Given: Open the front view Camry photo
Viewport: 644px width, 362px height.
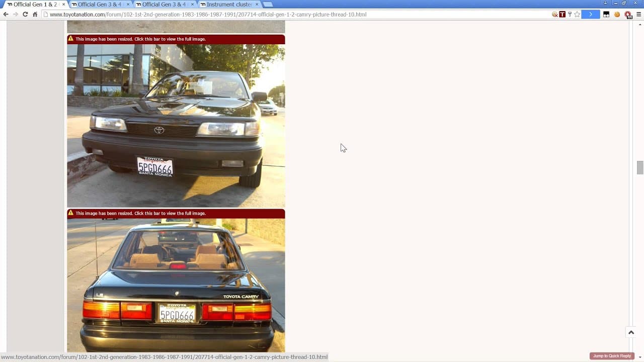Looking at the screenshot, I should [176, 126].
